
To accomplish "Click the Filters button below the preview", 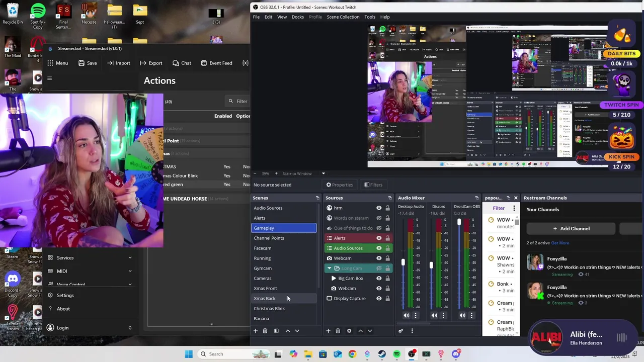I will pos(373,185).
